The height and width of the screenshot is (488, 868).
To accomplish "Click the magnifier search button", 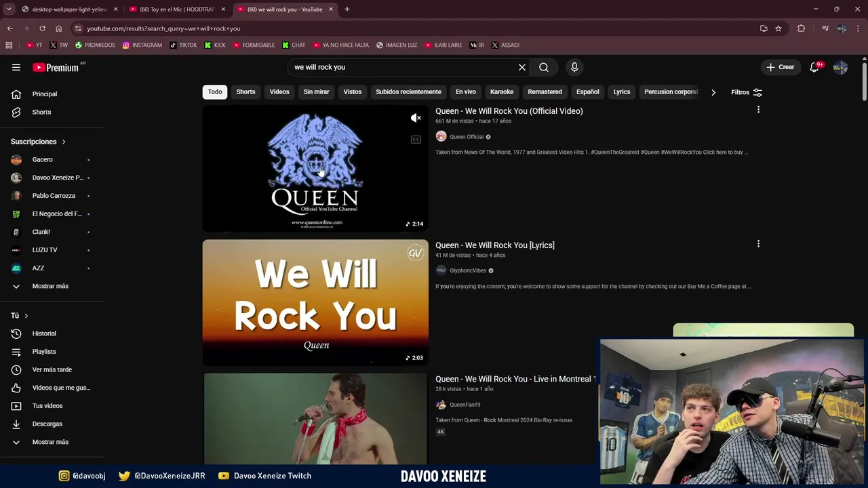I will tap(544, 67).
